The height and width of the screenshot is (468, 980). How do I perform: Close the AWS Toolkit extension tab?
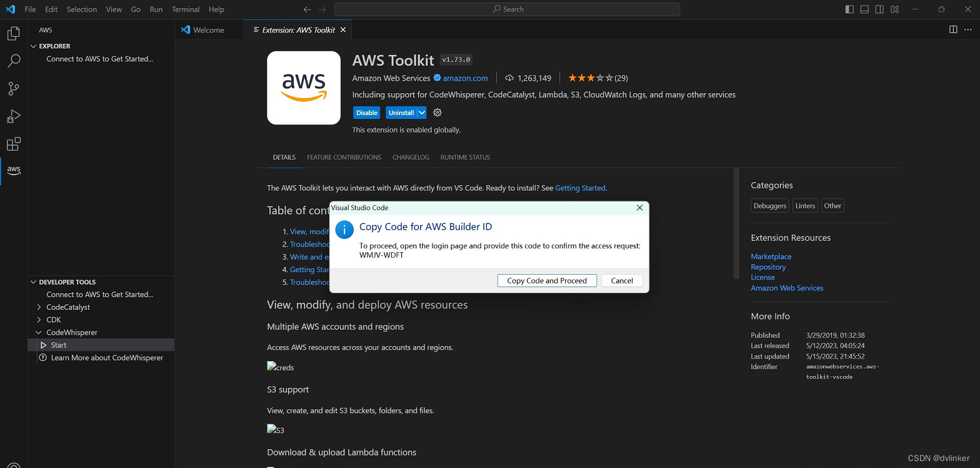[343, 29]
